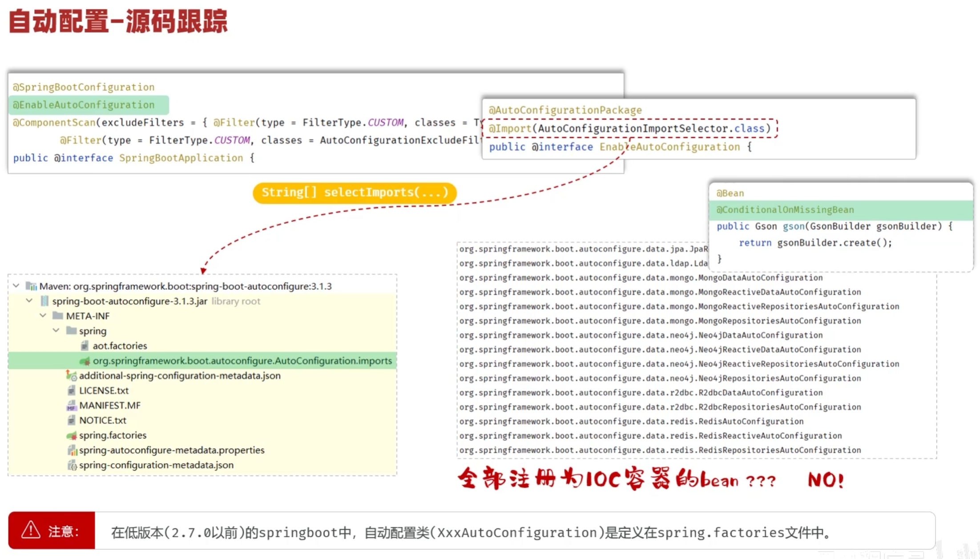Image resolution: width=980 pixels, height=559 pixels.
Task: Click the warning triangle icon beside 注意
Action: (31, 531)
